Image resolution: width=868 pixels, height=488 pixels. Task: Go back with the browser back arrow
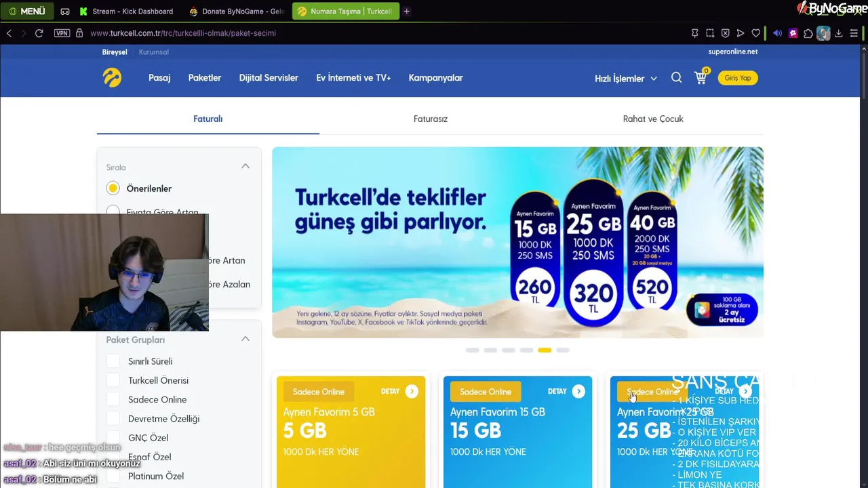tap(9, 33)
